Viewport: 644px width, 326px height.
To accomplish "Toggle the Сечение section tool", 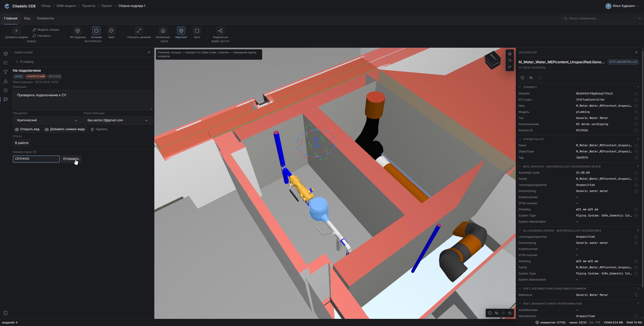I will pyautogui.click(x=96, y=31).
